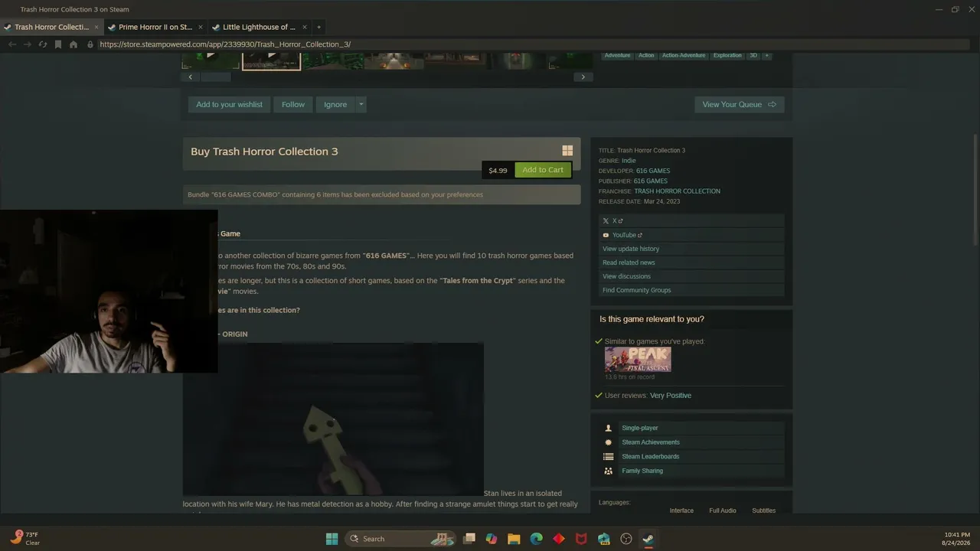Open Task View on the taskbar
980x551 pixels.
(x=469, y=539)
